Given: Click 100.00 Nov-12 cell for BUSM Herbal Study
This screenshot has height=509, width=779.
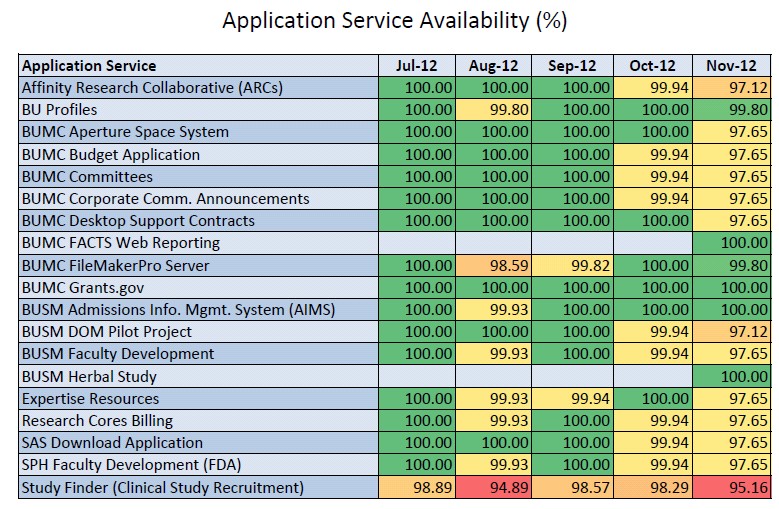Looking at the screenshot, I should pos(732,376).
